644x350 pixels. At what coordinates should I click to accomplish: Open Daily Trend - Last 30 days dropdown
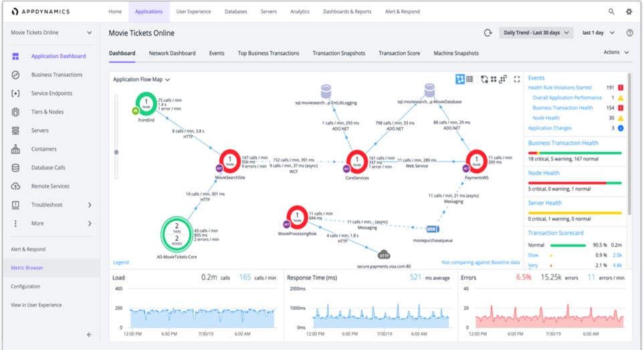(x=536, y=33)
